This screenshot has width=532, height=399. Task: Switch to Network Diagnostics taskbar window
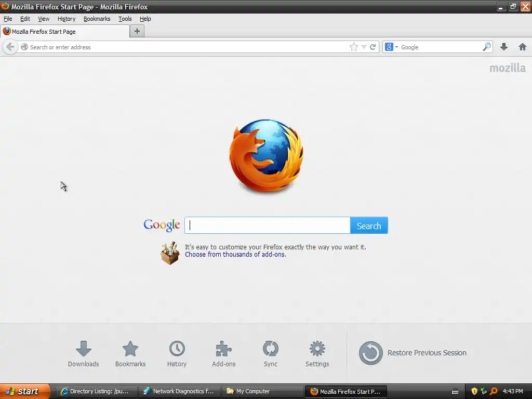click(x=179, y=391)
